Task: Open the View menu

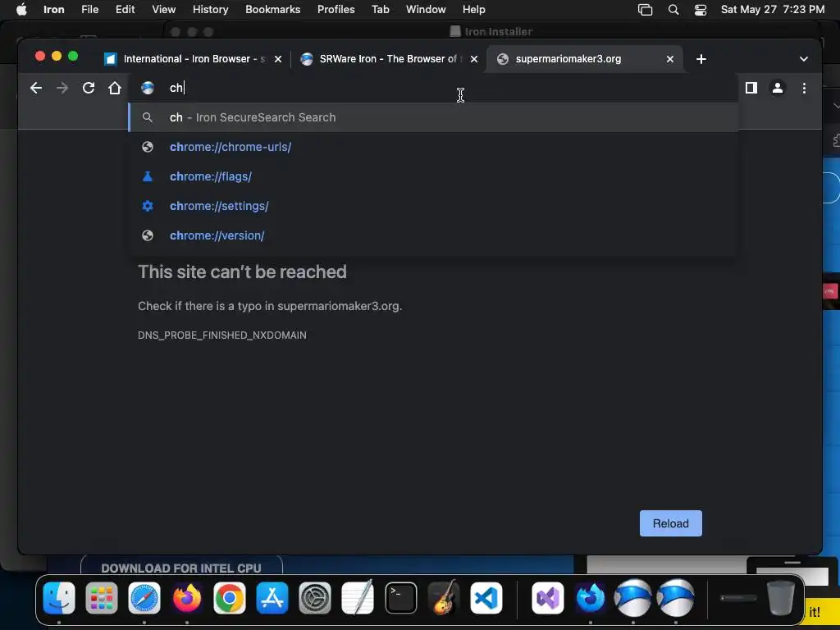Action: 163,10
